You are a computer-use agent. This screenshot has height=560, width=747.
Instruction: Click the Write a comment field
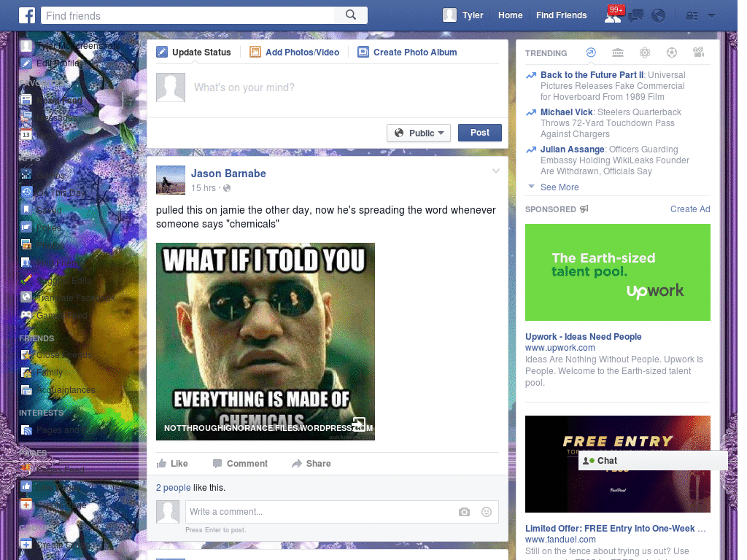pos(320,512)
